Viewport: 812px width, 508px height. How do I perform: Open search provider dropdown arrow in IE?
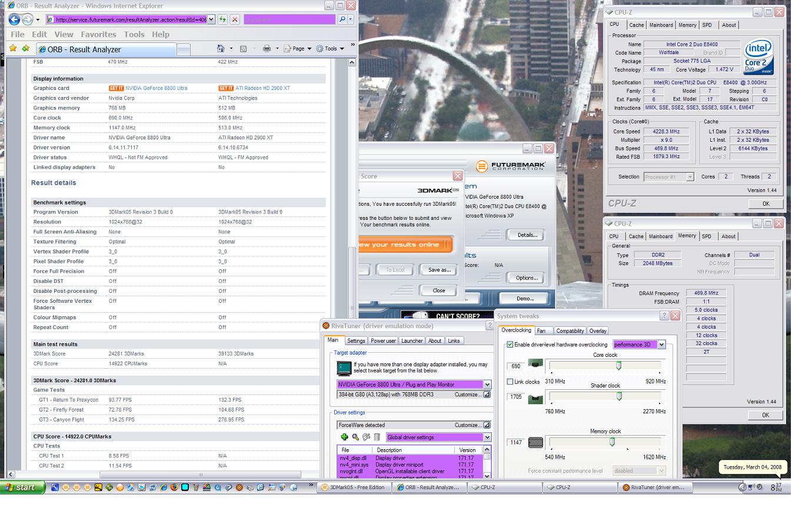(351, 19)
